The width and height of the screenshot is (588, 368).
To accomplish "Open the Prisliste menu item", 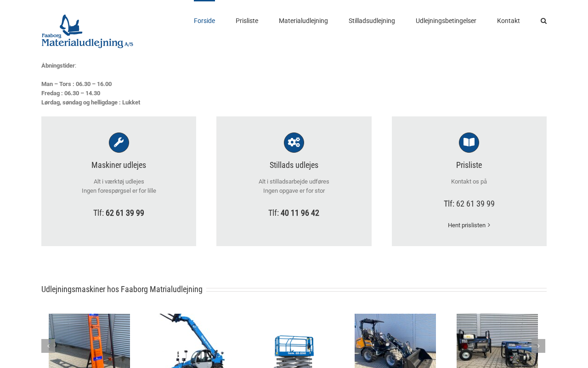I will pyautogui.click(x=247, y=21).
